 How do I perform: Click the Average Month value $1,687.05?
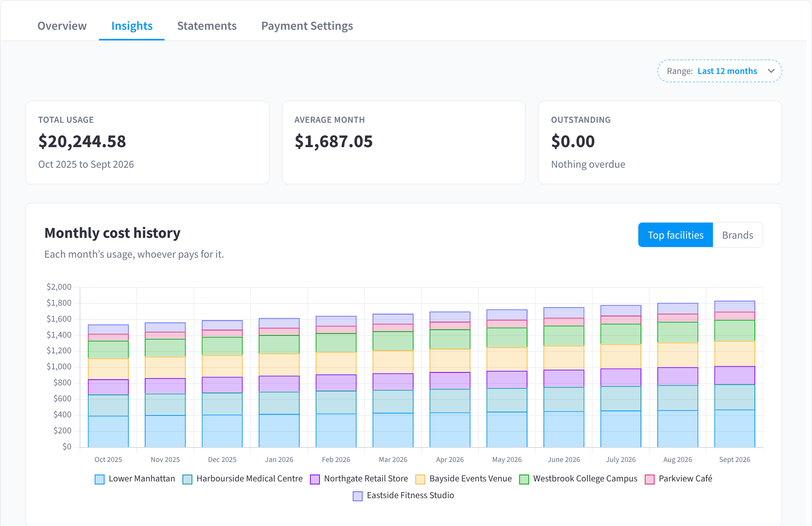point(333,141)
